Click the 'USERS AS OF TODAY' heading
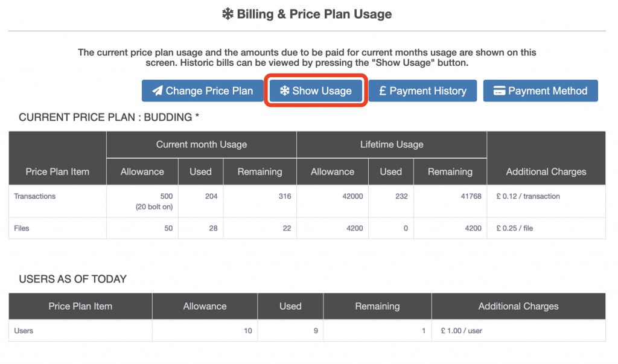Viewport: 618px width, 364px height. pyautogui.click(x=72, y=279)
